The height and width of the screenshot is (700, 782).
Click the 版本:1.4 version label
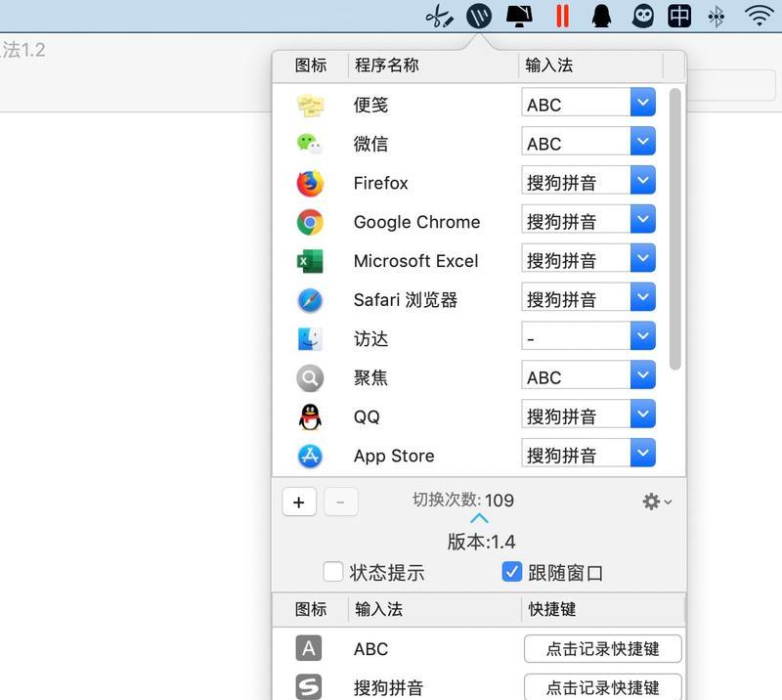481,542
